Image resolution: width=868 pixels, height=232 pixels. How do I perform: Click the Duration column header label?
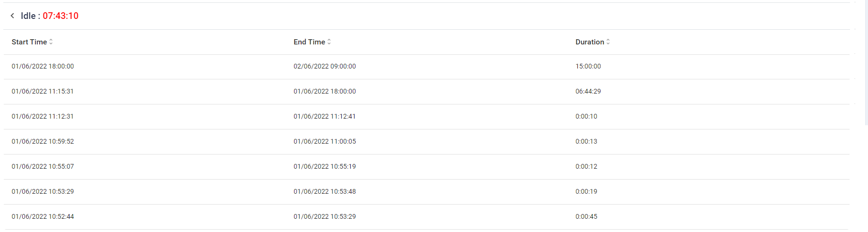pos(590,42)
